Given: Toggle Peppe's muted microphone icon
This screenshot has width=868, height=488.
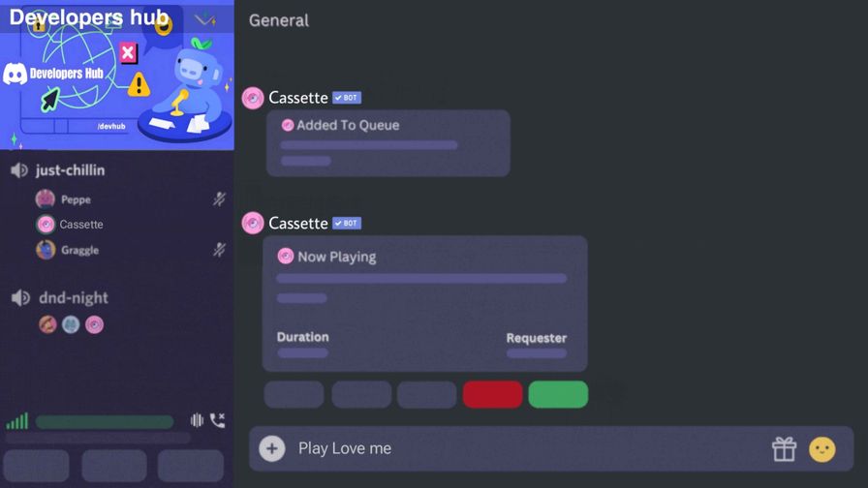Looking at the screenshot, I should point(219,199).
